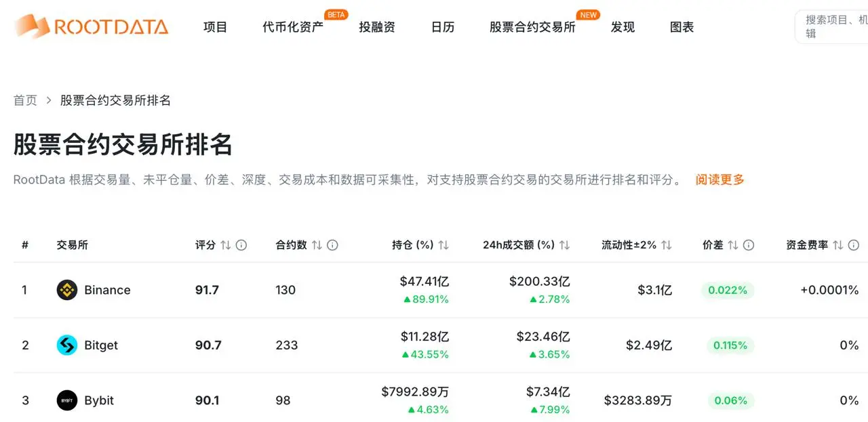
Task: Open the 项目 menu
Action: [216, 27]
